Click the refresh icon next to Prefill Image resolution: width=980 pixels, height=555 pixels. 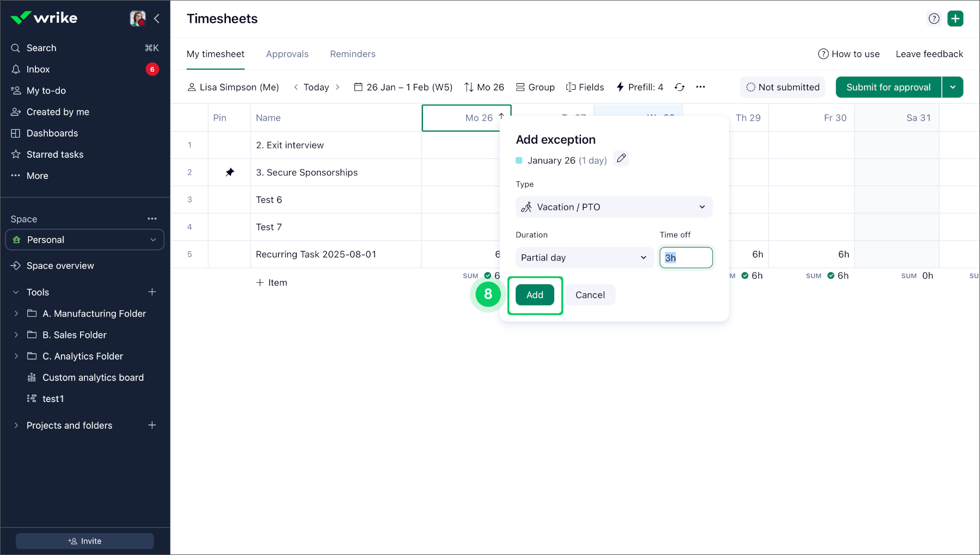click(679, 87)
